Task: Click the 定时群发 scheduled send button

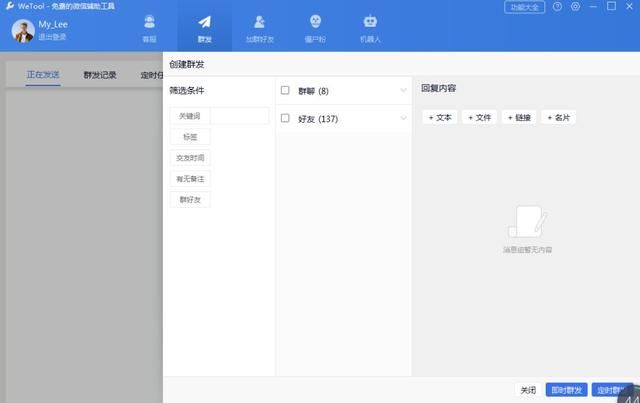Action: click(612, 390)
